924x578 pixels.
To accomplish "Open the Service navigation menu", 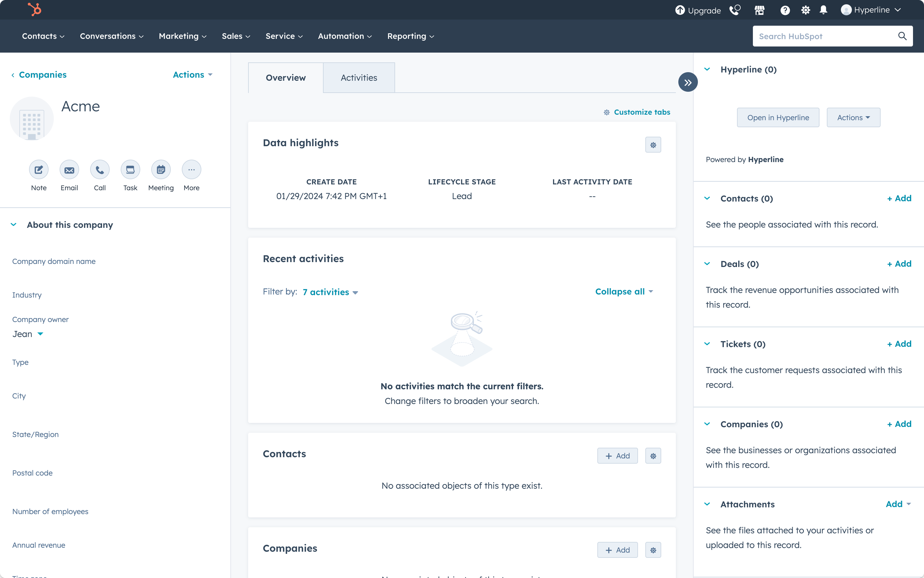I will (x=284, y=36).
